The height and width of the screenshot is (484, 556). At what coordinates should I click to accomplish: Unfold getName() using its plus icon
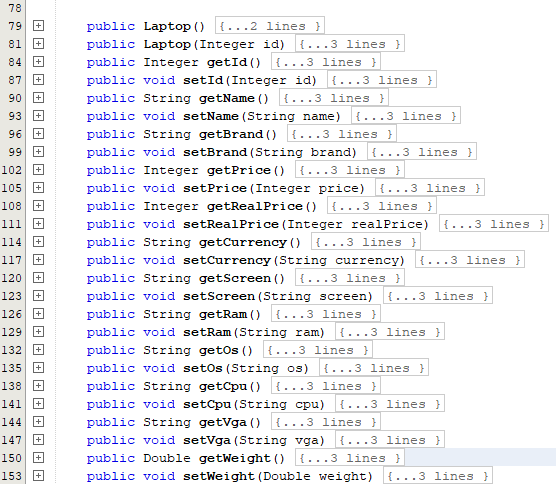(x=38, y=98)
